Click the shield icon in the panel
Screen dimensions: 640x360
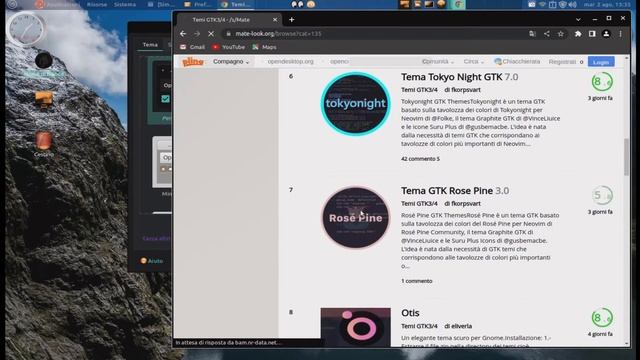click(562, 4)
